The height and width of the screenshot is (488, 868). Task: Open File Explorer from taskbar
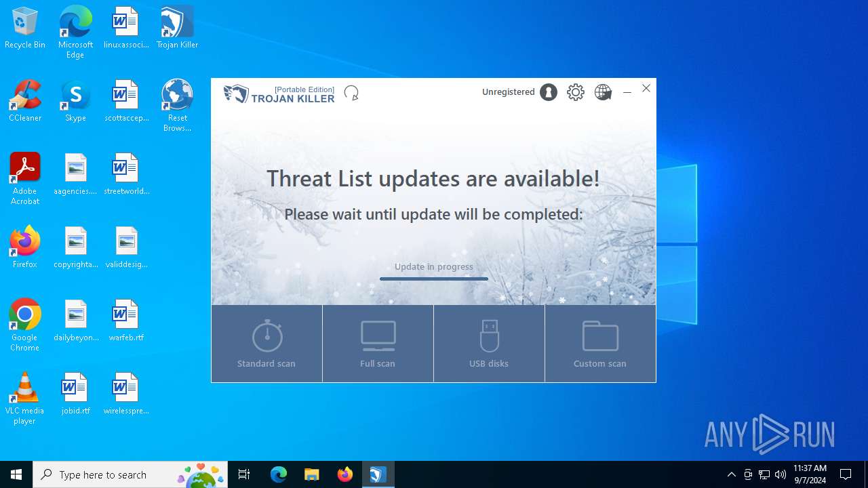[311, 474]
